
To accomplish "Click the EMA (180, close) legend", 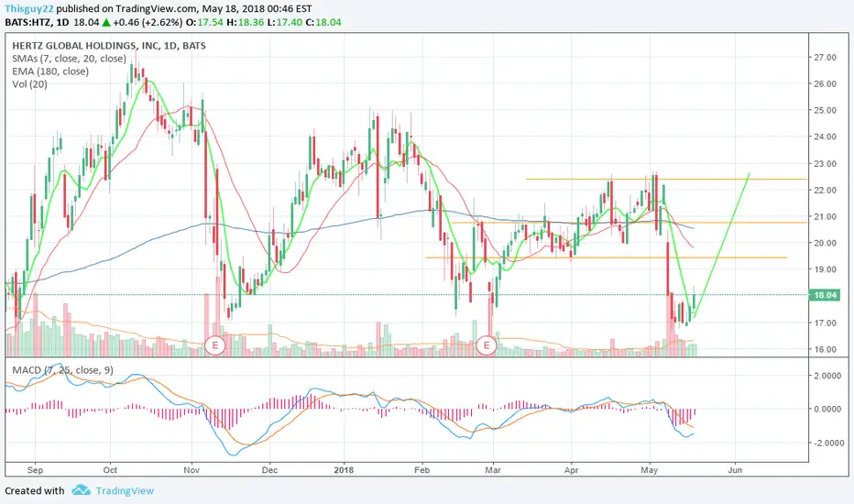I will pyautogui.click(x=50, y=71).
